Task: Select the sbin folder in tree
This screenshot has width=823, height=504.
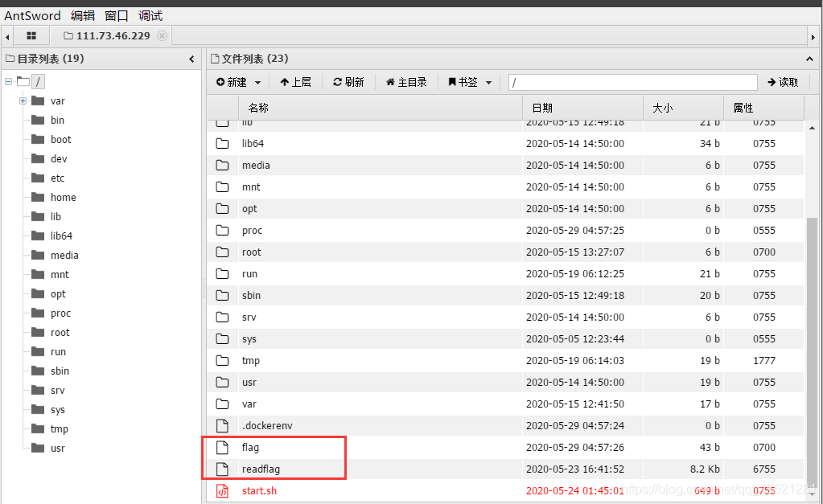Action: (60, 371)
